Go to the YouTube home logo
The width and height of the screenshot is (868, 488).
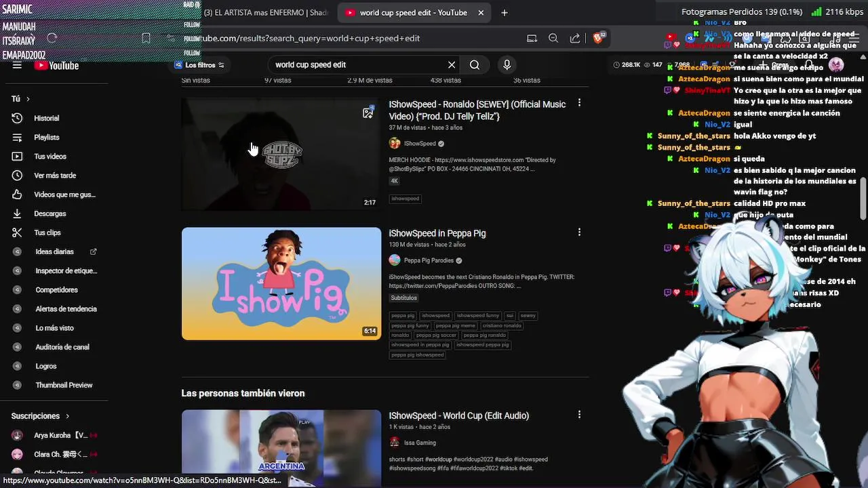(57, 66)
